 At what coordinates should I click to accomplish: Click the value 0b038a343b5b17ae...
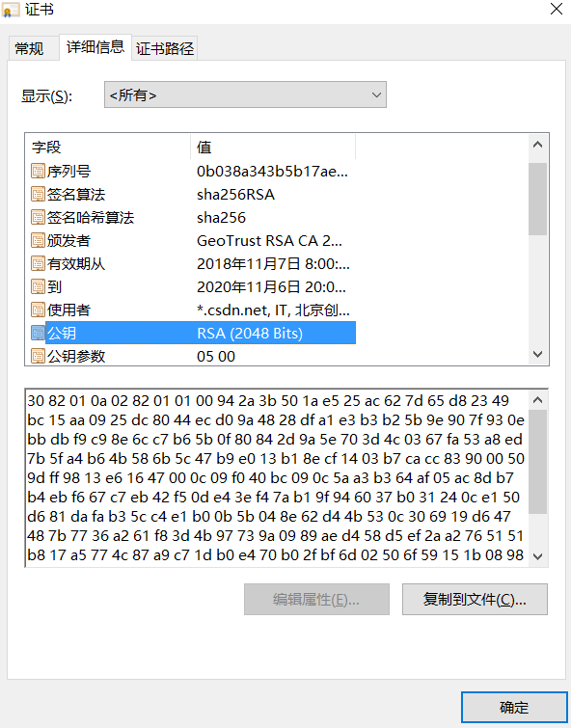(272, 172)
